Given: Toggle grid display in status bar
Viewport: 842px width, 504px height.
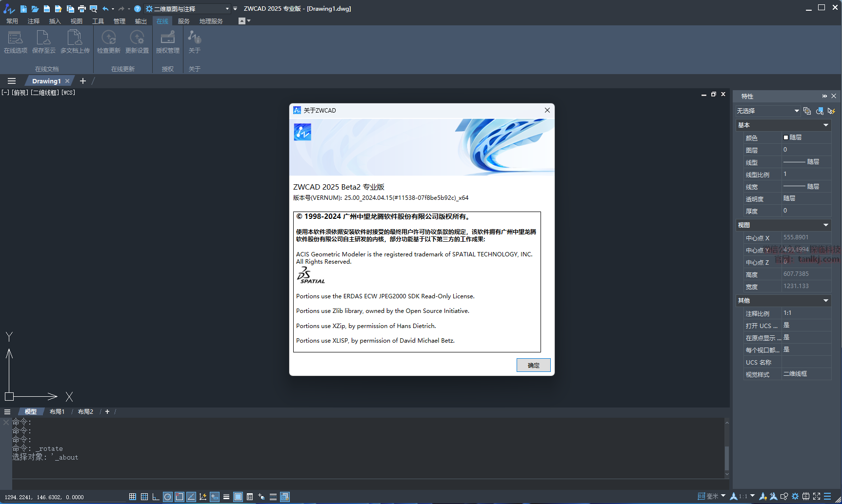Looking at the screenshot, I should point(144,497).
